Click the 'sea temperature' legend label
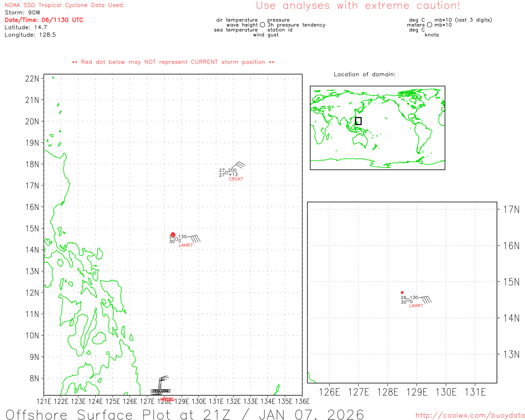This screenshot has width=525, height=420. (236, 30)
